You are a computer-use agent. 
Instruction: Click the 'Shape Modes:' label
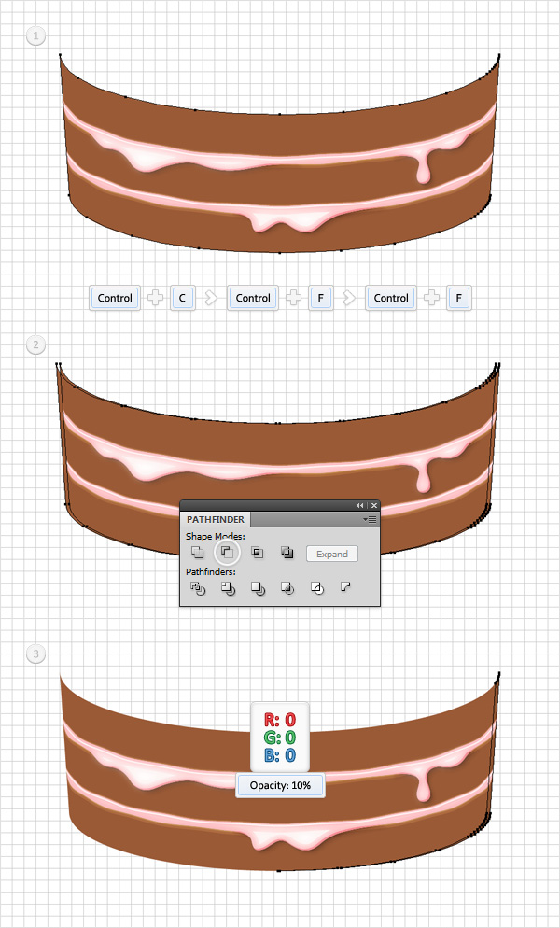click(215, 536)
